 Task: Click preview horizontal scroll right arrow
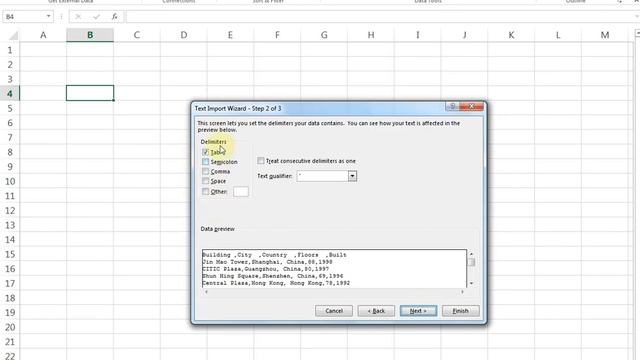pyautogui.click(x=462, y=292)
